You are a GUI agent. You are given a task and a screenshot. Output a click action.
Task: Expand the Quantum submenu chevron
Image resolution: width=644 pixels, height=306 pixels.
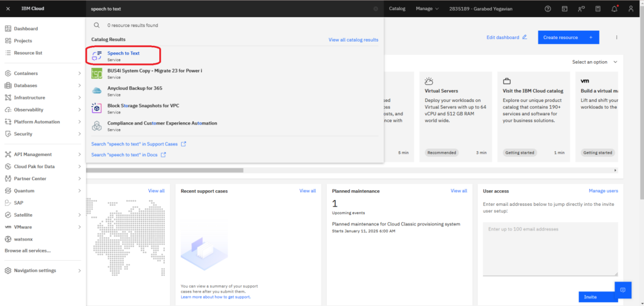(79, 191)
